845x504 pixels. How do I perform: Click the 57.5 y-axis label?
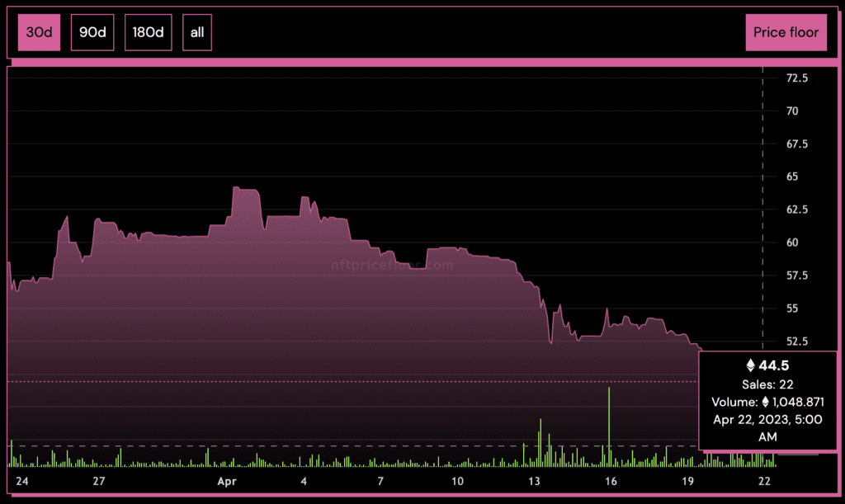pos(797,276)
